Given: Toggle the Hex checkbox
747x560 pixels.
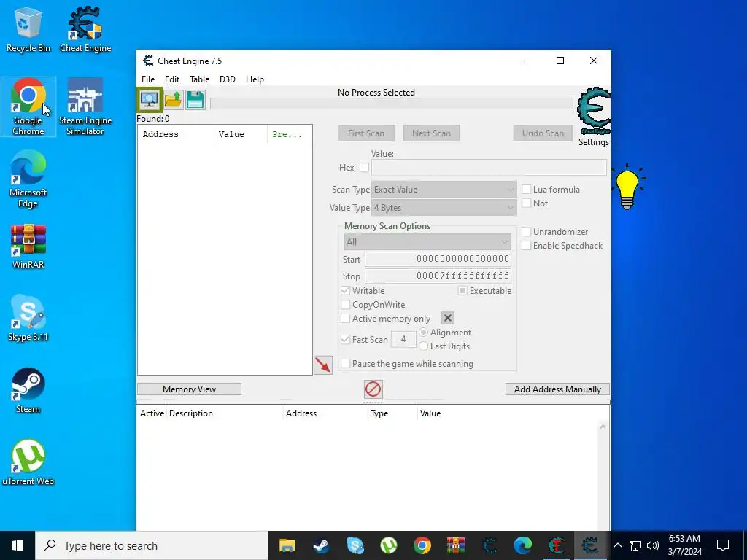Looking at the screenshot, I should [x=365, y=168].
